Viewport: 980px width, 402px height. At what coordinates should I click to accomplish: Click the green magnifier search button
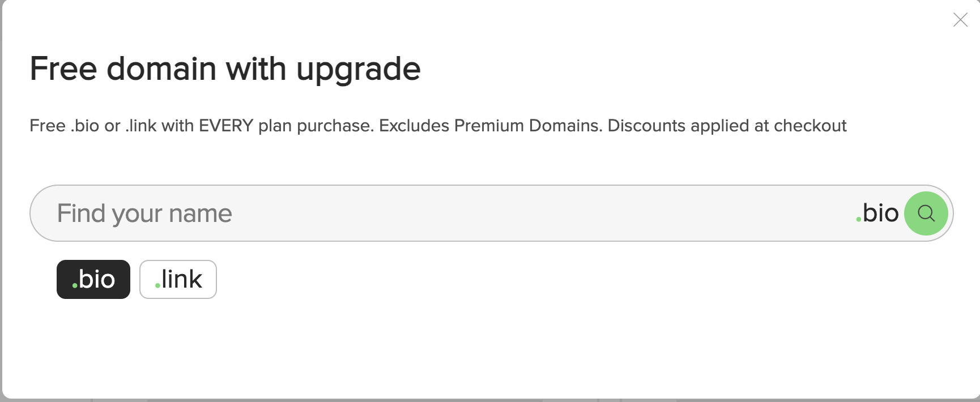(x=926, y=213)
